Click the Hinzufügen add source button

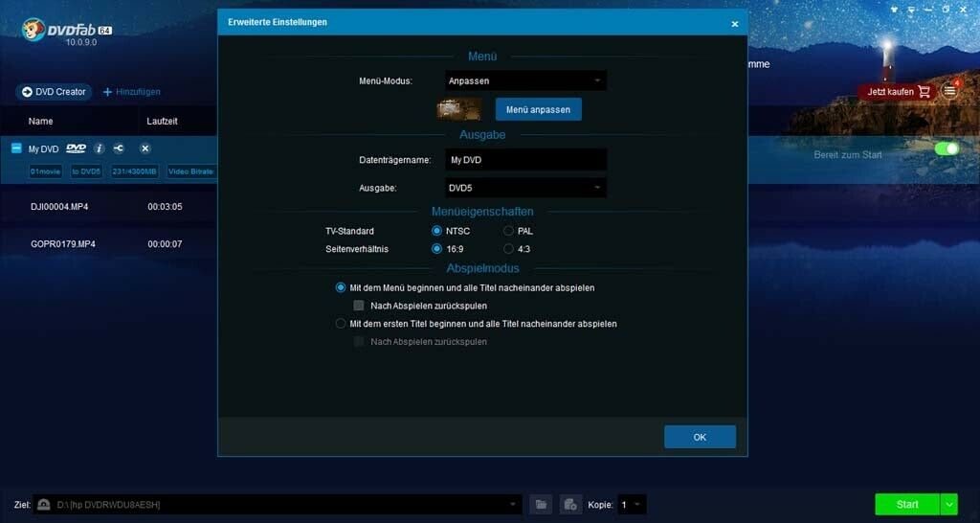pyautogui.click(x=132, y=92)
